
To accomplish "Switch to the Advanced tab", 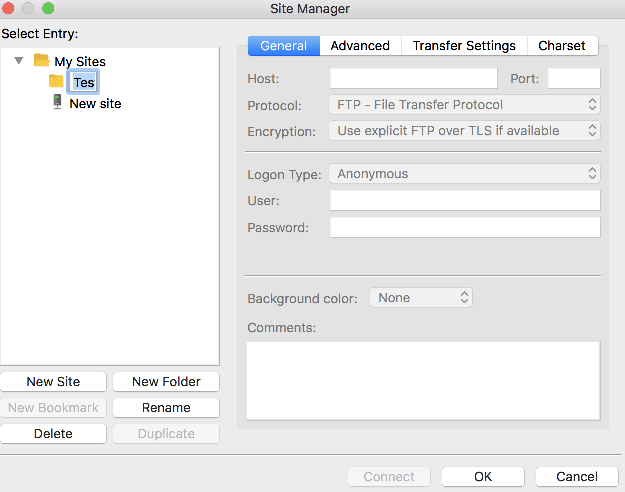I will [360, 46].
